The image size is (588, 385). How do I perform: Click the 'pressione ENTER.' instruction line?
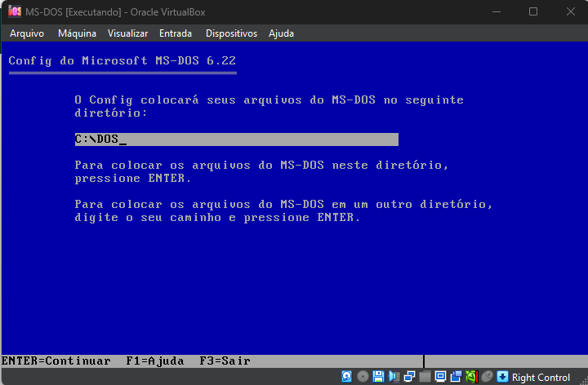click(133, 179)
